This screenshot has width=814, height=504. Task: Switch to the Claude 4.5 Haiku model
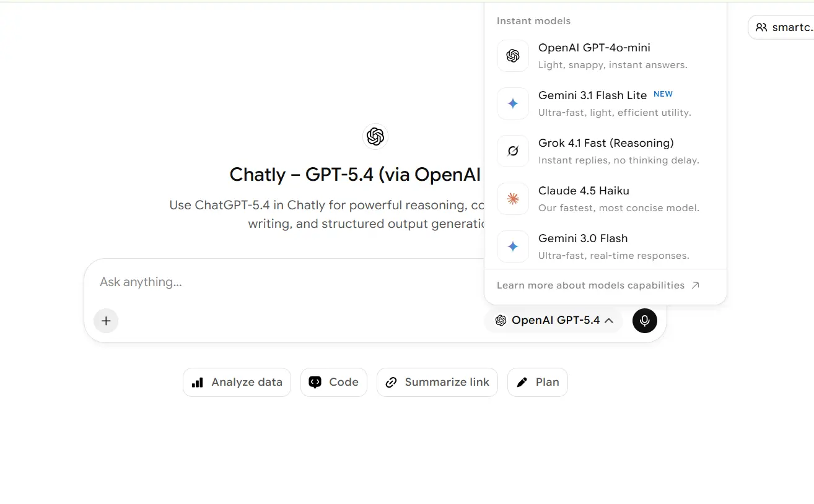(x=605, y=199)
